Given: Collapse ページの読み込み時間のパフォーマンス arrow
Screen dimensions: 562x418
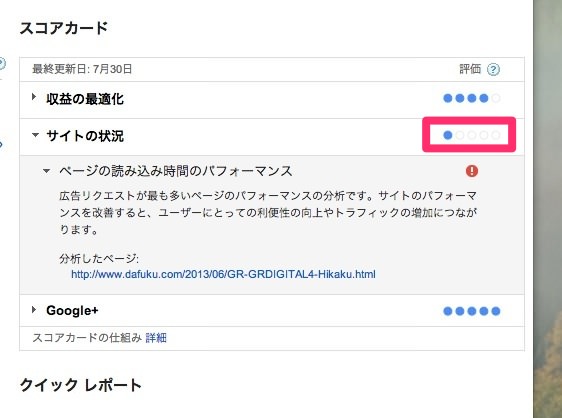Looking at the screenshot, I should pyautogui.click(x=46, y=171).
